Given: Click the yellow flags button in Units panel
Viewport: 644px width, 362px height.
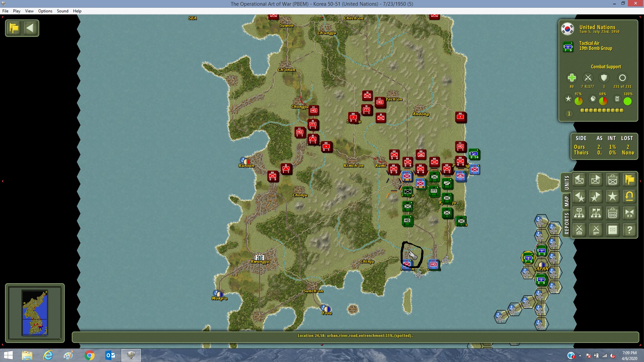Looking at the screenshot, I should click(x=630, y=180).
